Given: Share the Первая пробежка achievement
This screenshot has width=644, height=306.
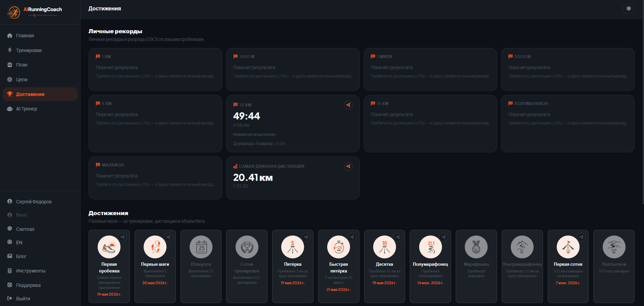Looking at the screenshot, I should coord(123,237).
